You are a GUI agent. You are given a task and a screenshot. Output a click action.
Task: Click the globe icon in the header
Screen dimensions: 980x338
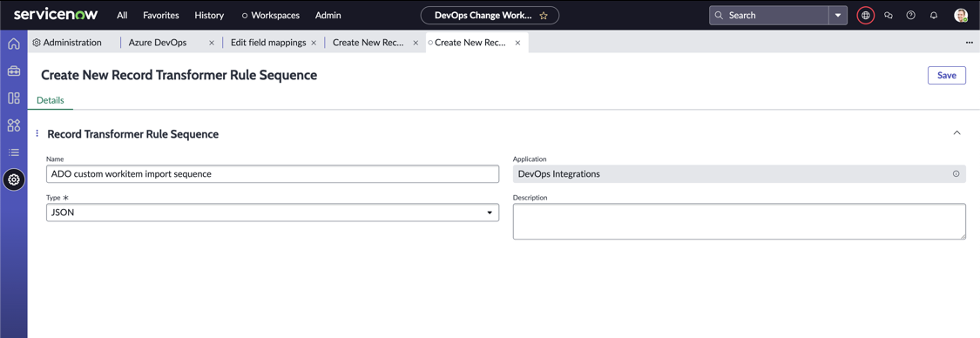click(866, 15)
